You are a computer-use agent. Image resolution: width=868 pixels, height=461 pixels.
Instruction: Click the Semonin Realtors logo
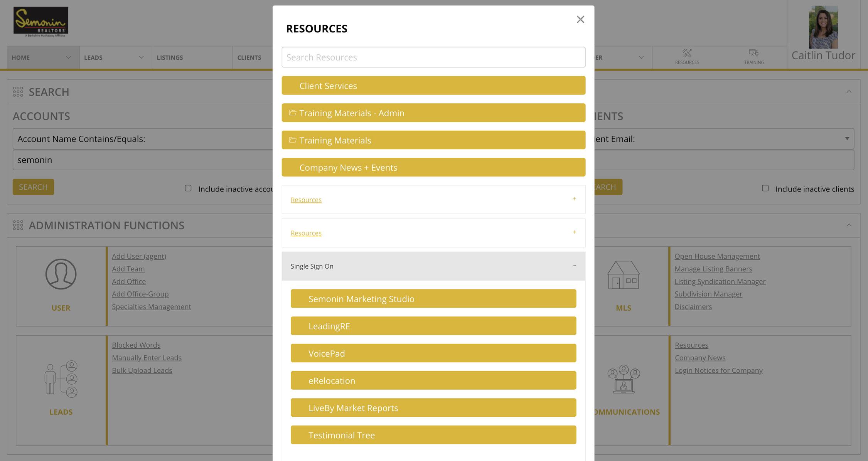41,22
